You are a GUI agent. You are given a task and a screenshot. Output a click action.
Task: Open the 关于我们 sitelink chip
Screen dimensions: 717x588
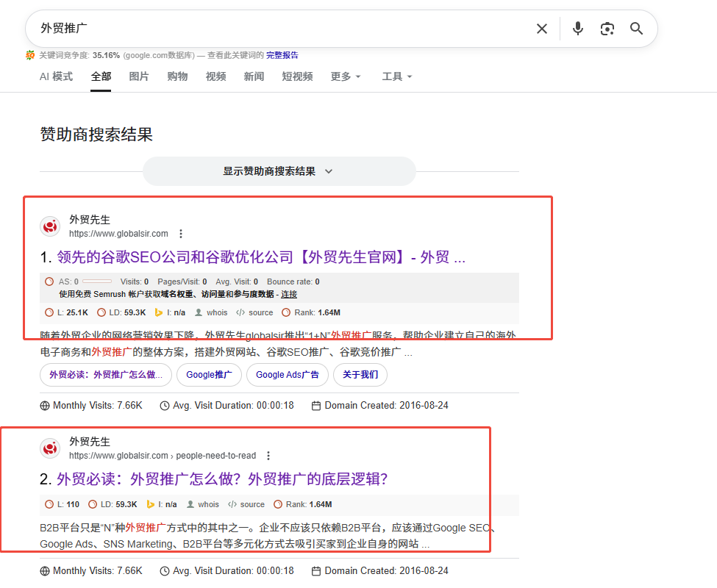pyautogui.click(x=360, y=375)
